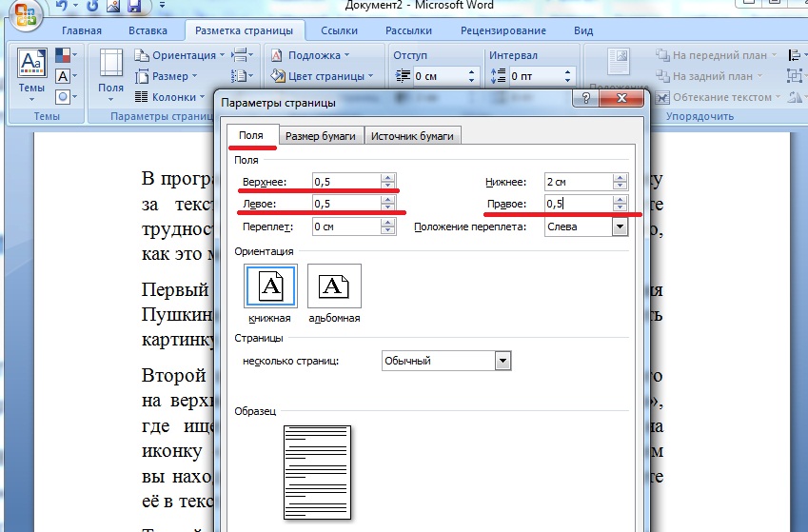Screen dimensions: 808x532
Task: Click the Save floppy disk icon
Action: [134, 6]
